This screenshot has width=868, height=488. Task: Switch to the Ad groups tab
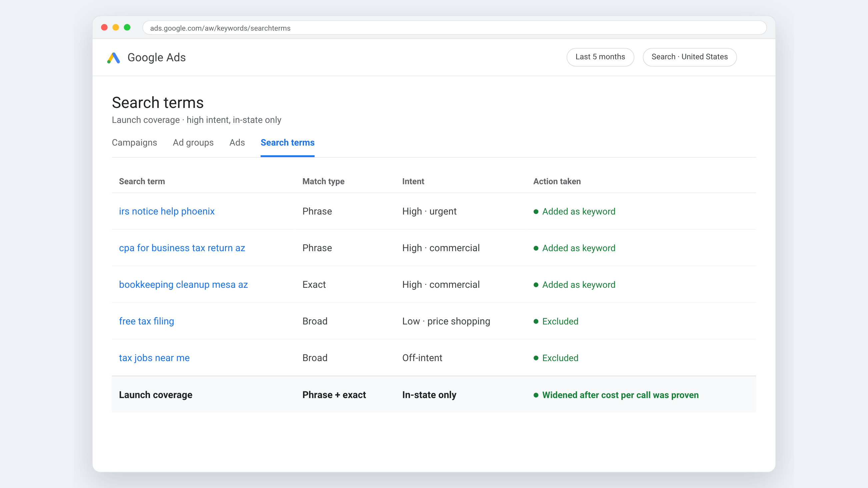pos(193,143)
